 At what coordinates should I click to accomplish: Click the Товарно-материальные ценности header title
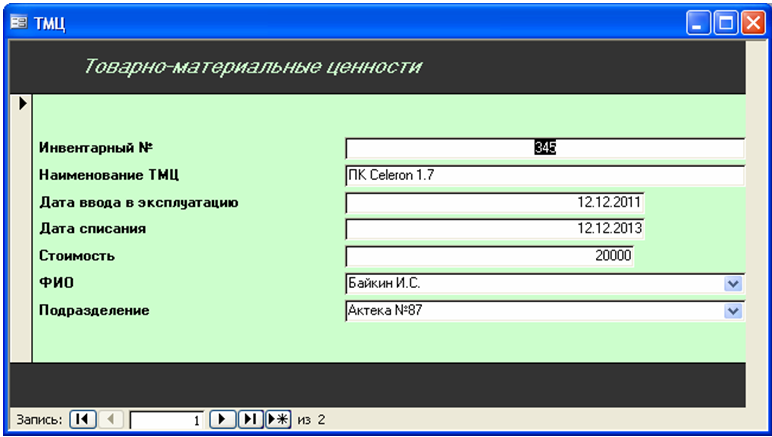tap(252, 68)
